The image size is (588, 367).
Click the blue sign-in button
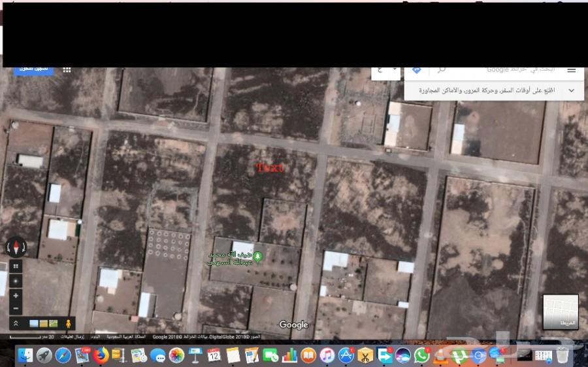pos(33,70)
